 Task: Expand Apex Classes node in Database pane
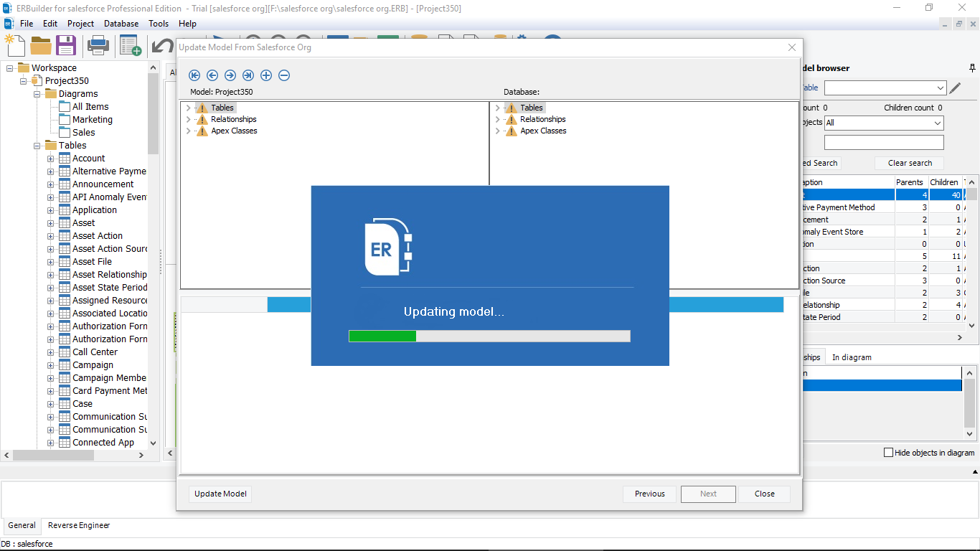click(497, 131)
